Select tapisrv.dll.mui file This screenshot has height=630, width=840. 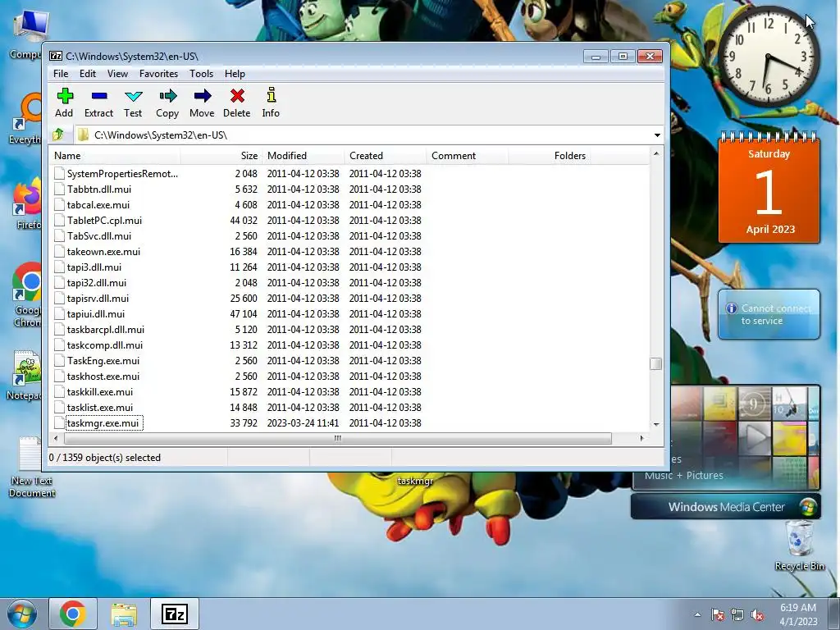98,298
